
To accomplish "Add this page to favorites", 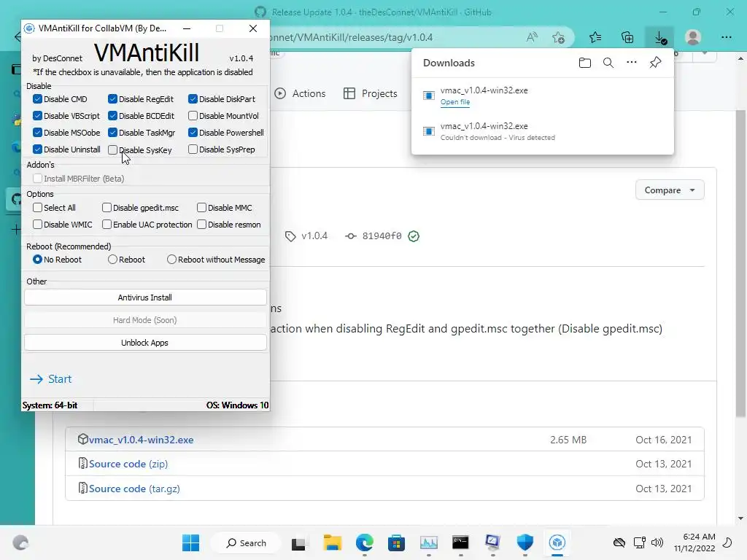I will (x=559, y=38).
